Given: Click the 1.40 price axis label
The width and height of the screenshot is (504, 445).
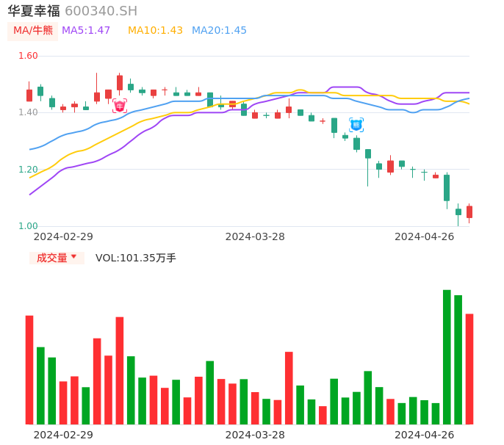Looking at the screenshot, I should 28,112.
